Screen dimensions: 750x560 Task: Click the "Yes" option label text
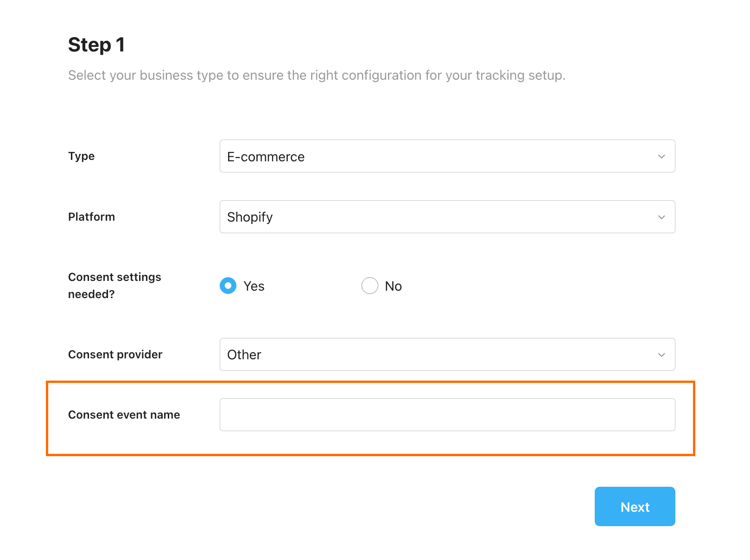[x=254, y=286]
